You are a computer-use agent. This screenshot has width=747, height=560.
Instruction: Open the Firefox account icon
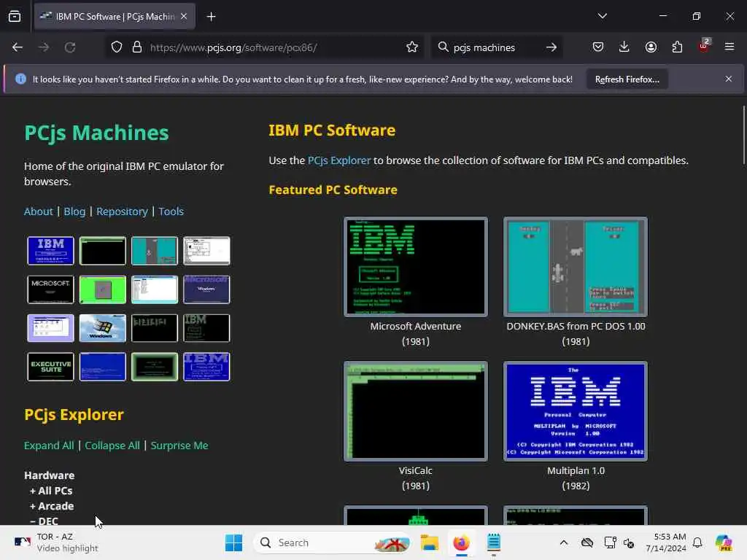651,47
